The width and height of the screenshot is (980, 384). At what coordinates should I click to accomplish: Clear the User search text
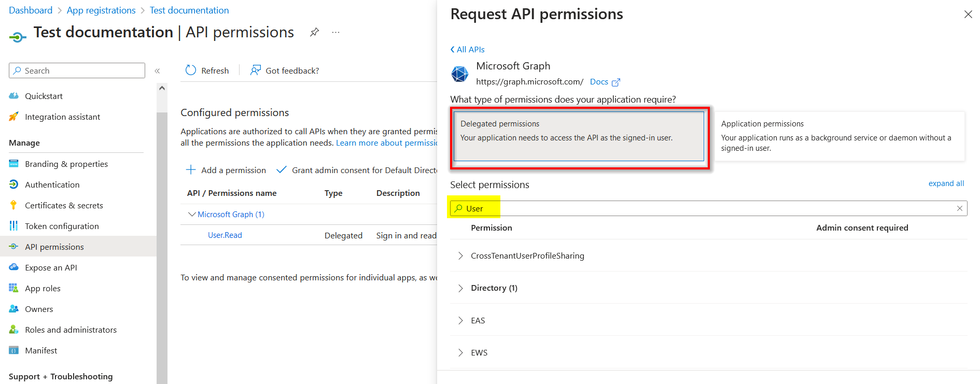tap(960, 208)
